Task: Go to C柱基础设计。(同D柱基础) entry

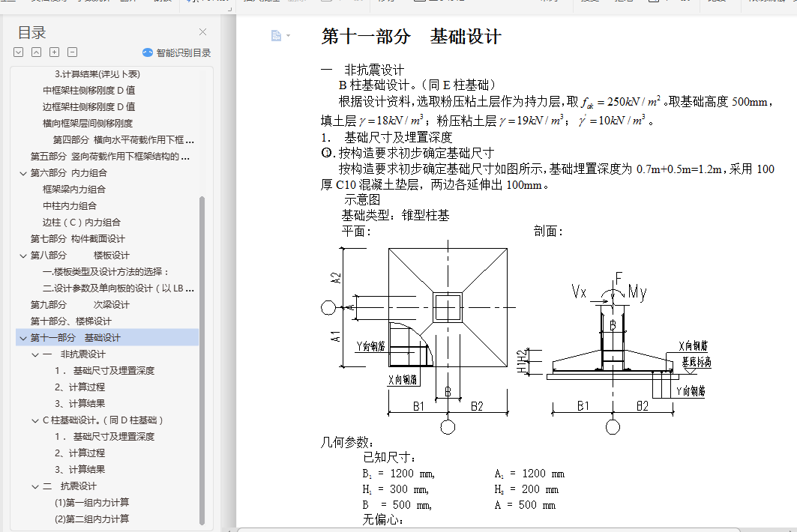Action: point(103,420)
